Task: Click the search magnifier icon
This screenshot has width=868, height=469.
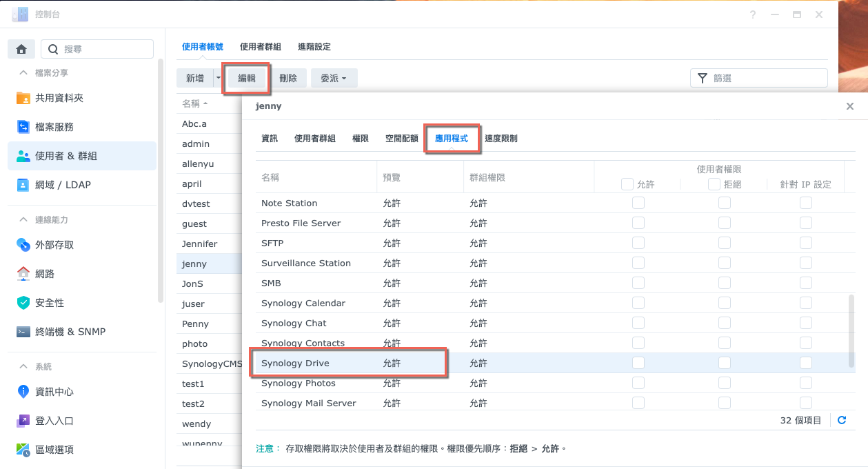Action: pyautogui.click(x=54, y=49)
